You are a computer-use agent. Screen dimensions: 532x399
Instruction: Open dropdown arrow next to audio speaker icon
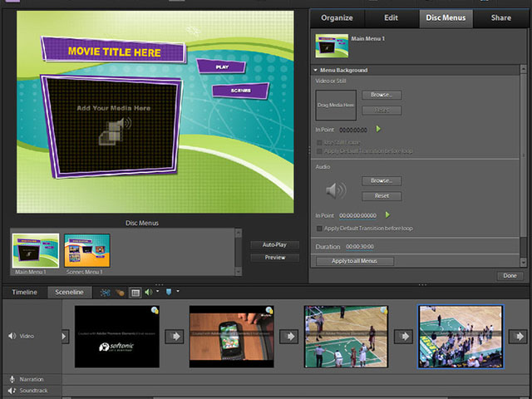coord(157,293)
